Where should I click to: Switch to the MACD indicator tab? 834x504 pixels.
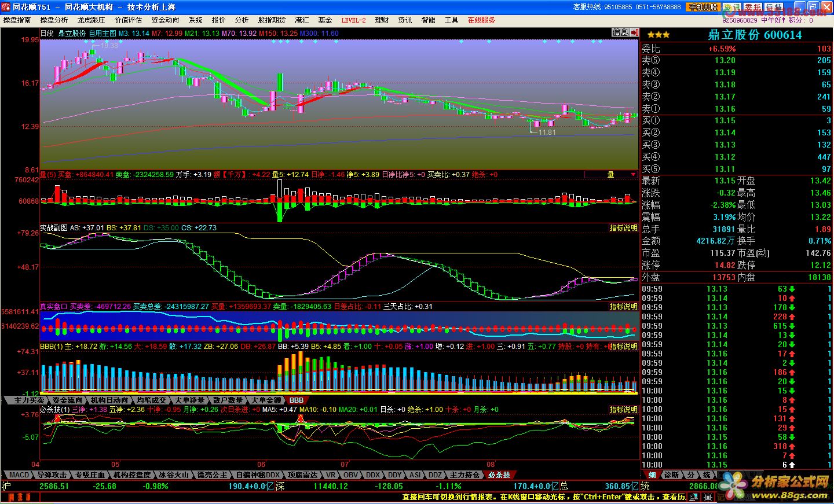click(x=19, y=475)
